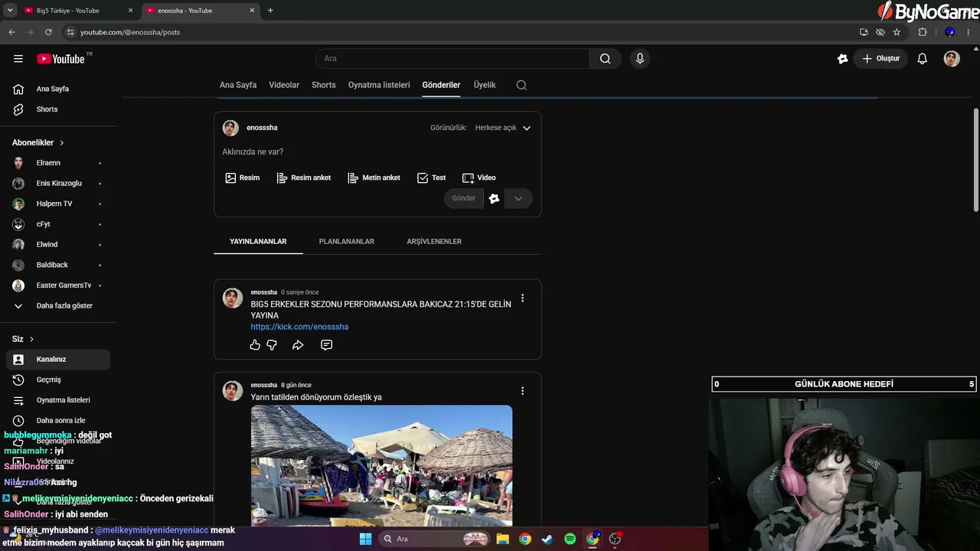Open the YouTube hamburger guide menu
Viewport: 980px width, 551px height.
18,59
